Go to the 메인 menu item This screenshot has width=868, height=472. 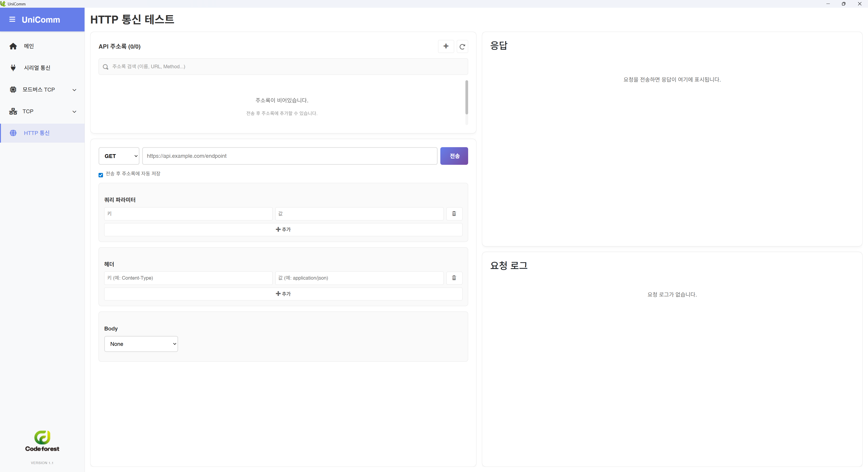pyautogui.click(x=29, y=46)
